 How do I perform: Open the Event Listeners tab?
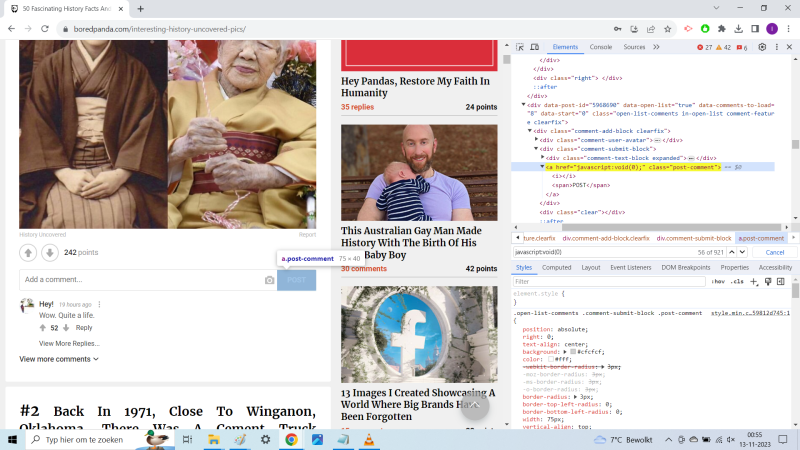pyautogui.click(x=631, y=267)
